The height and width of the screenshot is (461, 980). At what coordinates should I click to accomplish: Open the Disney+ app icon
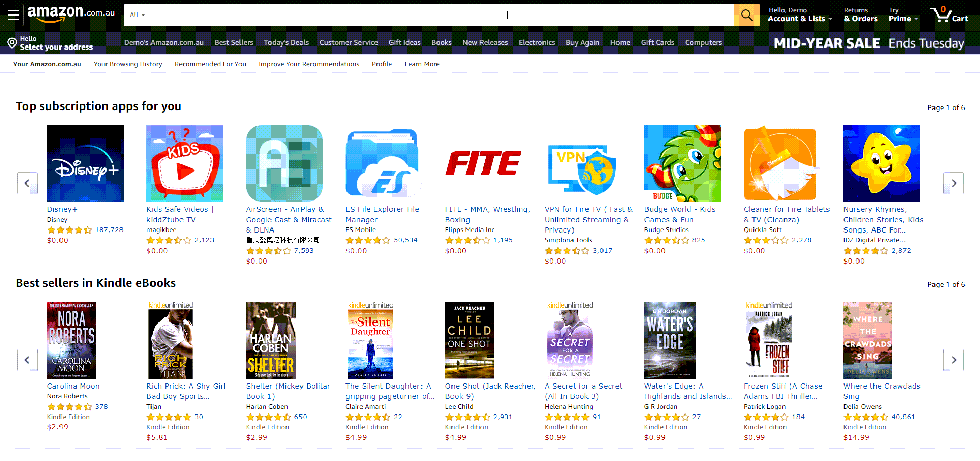coord(85,163)
